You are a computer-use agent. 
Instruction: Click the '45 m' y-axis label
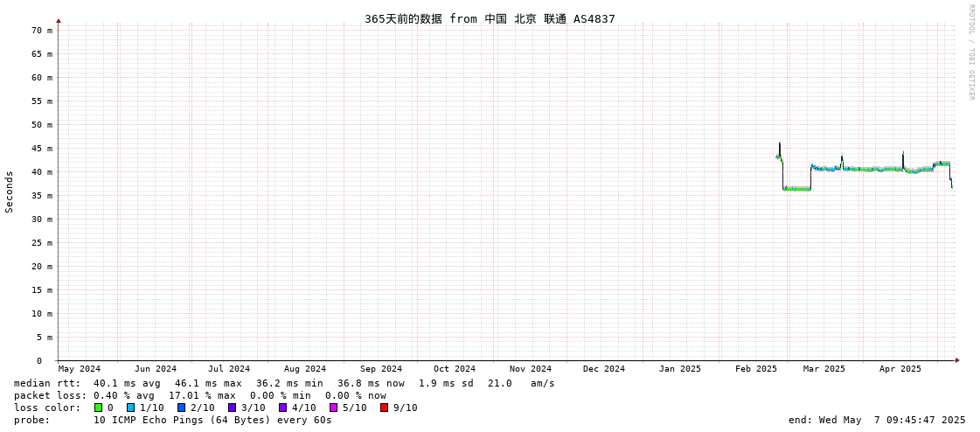[x=42, y=148]
